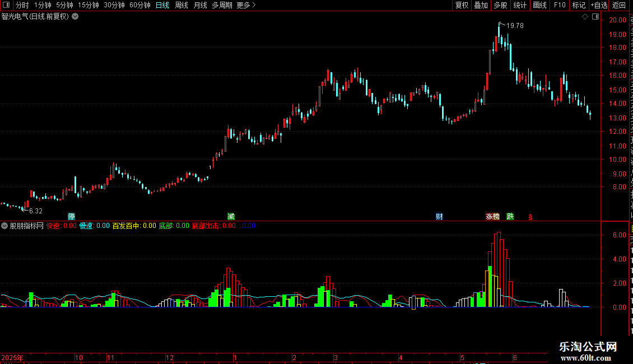Click the 减 event marker
The image size is (633, 364).
pos(231,217)
